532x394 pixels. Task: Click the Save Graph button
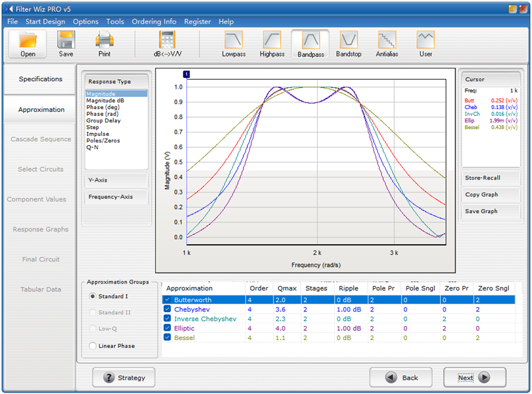coord(491,211)
